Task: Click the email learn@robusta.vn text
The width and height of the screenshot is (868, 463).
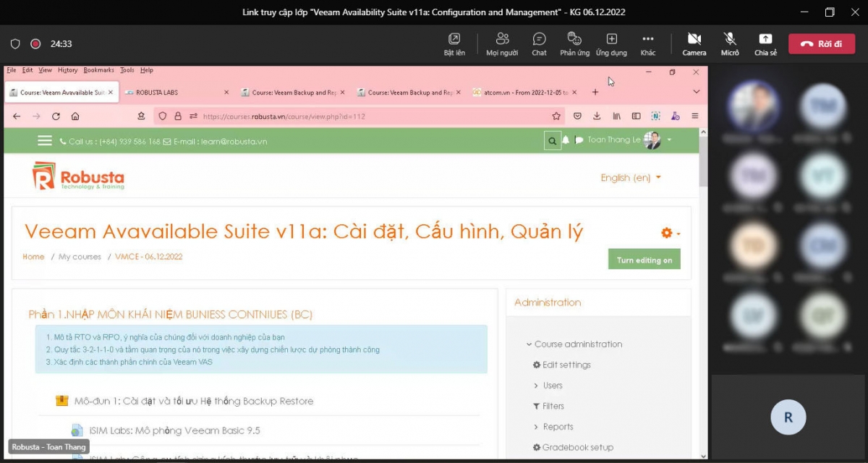Action: (234, 141)
